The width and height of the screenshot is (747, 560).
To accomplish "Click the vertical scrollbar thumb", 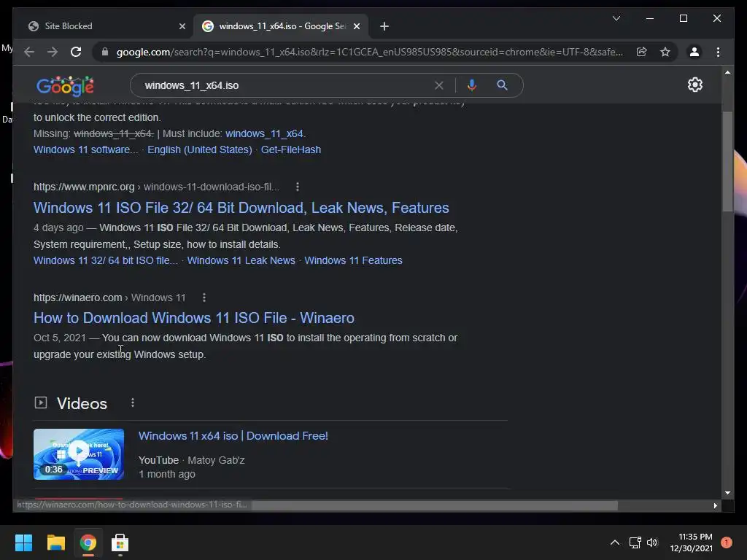I will 727,161.
